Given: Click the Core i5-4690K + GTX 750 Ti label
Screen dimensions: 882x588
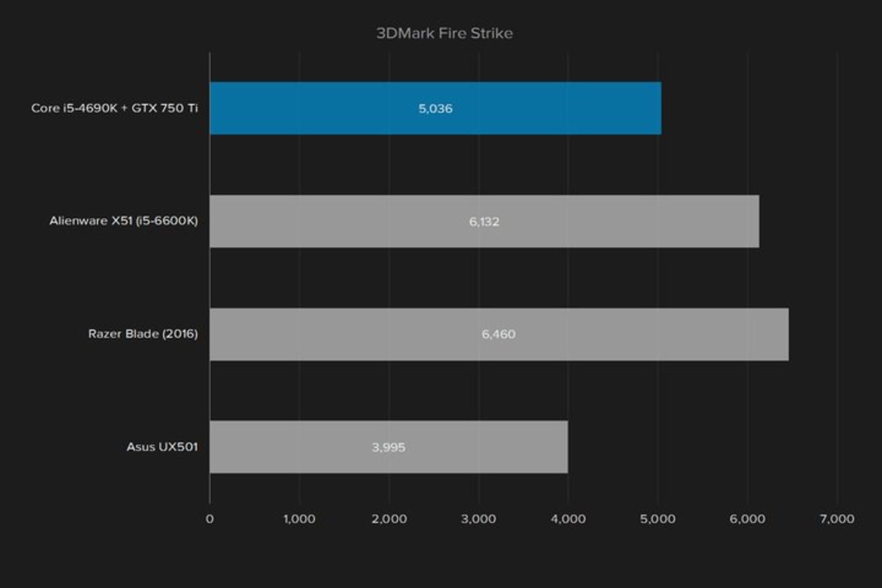Looking at the screenshot, I should 114,108.
